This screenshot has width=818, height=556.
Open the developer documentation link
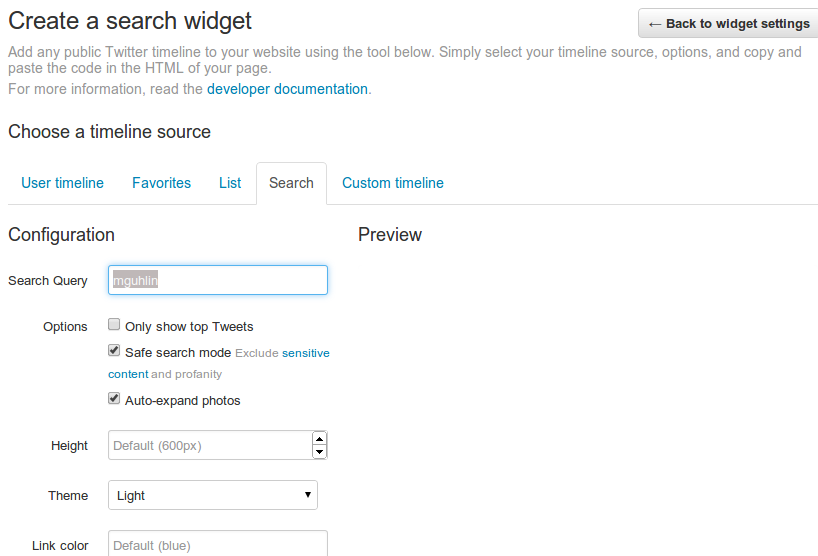tap(287, 89)
